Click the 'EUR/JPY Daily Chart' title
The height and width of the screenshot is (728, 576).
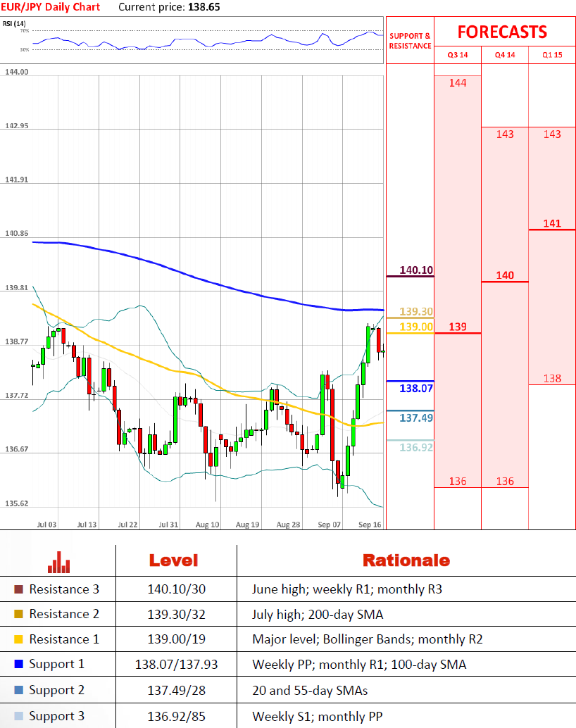pyautogui.click(x=50, y=7)
